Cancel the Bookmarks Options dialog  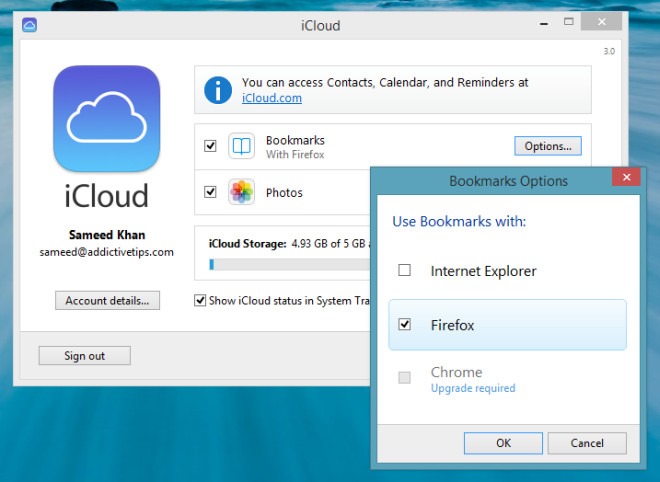click(587, 443)
